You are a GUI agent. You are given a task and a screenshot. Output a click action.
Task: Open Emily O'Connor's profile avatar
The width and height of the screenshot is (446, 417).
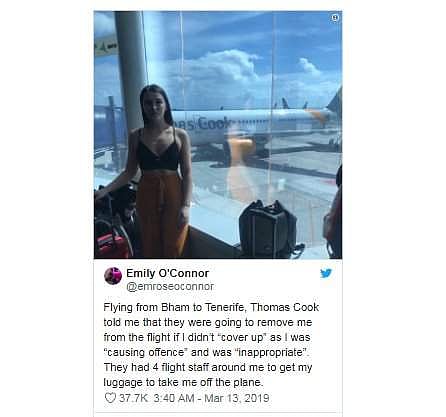113,276
